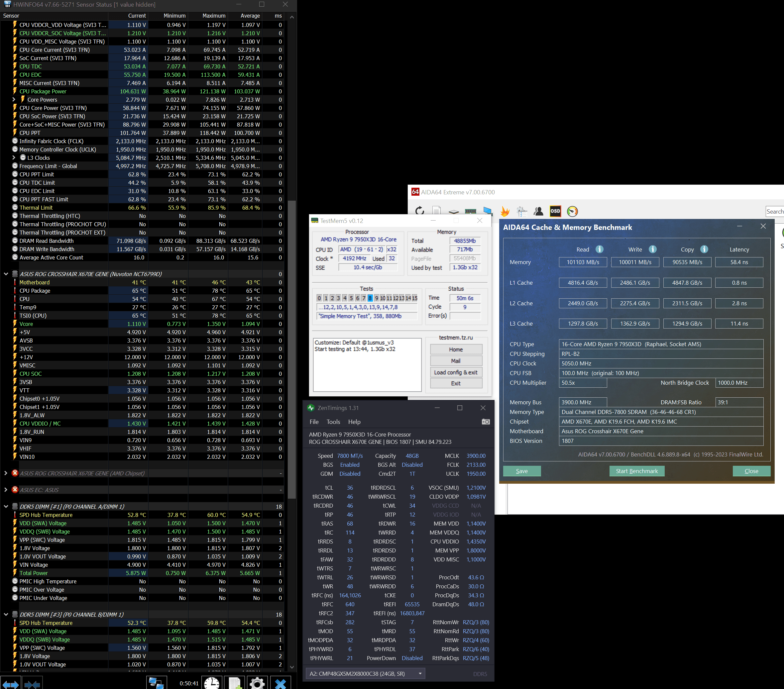Open ZenTimings memory module dropdown
The width and height of the screenshot is (784, 689).
click(x=420, y=674)
